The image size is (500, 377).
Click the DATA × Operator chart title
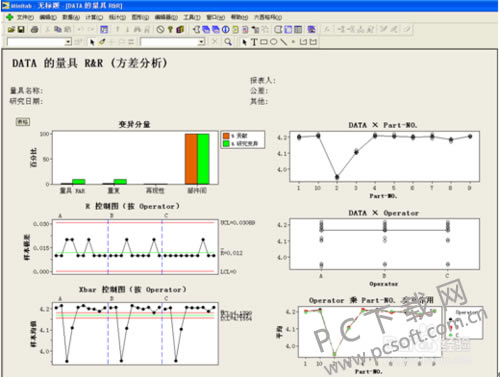click(x=383, y=213)
